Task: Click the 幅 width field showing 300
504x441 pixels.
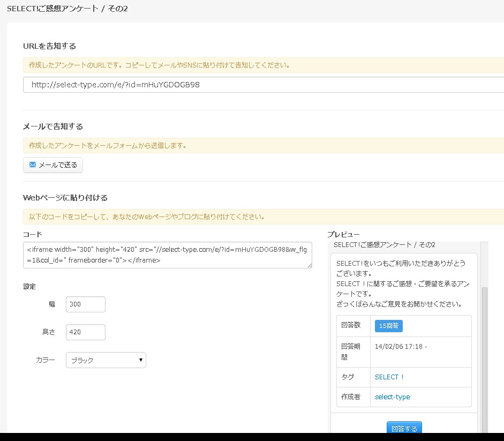Action: click(85, 304)
